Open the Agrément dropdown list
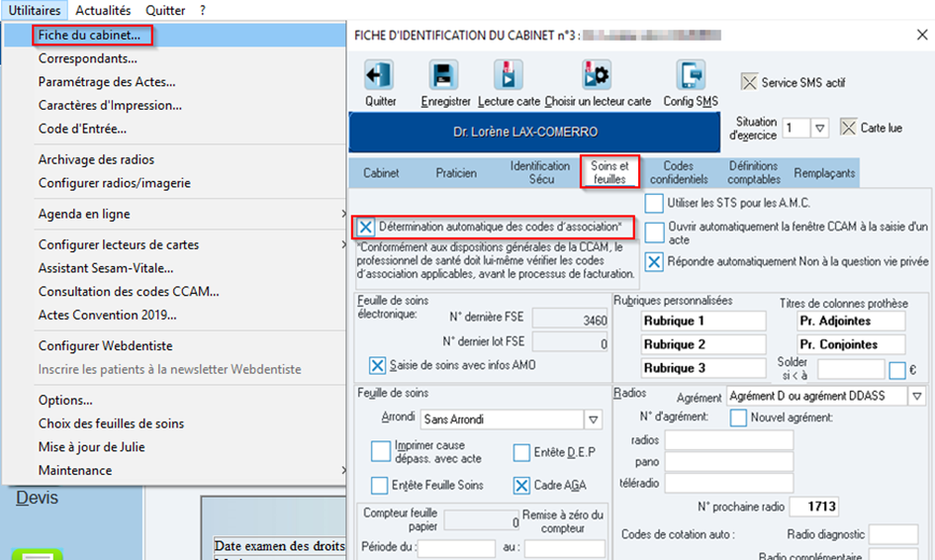The width and height of the screenshot is (935, 560). coord(917,396)
